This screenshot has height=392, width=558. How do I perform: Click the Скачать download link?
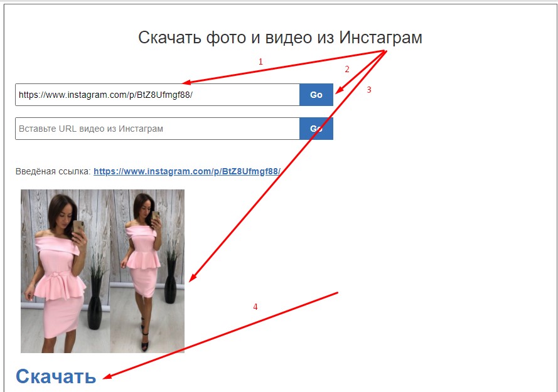56,376
